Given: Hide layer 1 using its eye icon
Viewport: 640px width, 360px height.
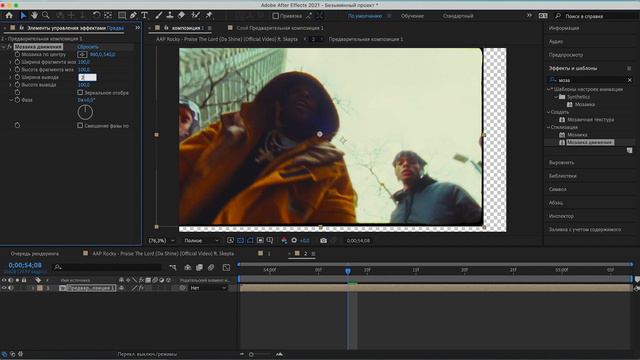Looking at the screenshot, I should pos(4,288).
